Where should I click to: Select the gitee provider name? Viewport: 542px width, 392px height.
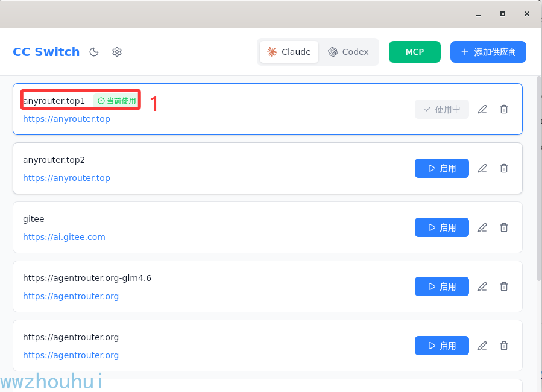point(34,219)
